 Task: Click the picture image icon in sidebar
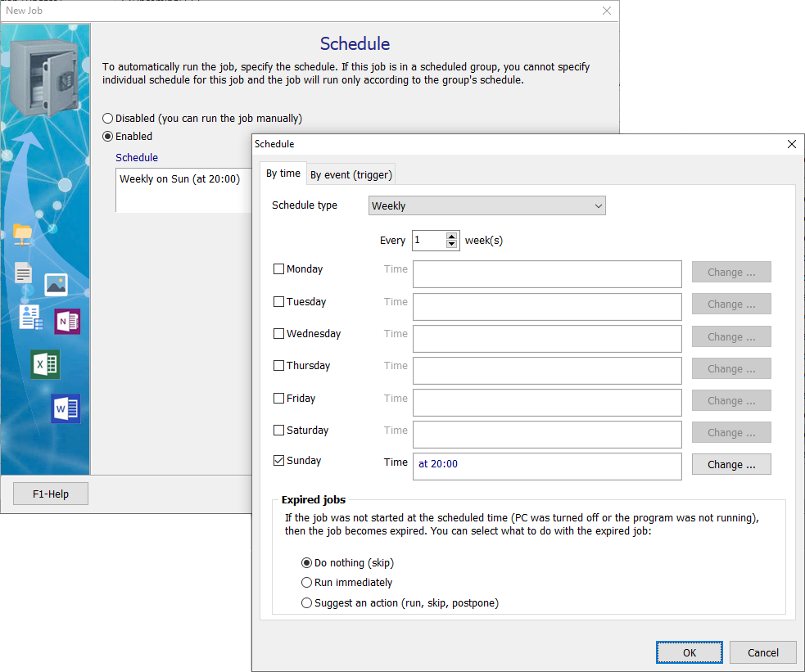tap(56, 284)
